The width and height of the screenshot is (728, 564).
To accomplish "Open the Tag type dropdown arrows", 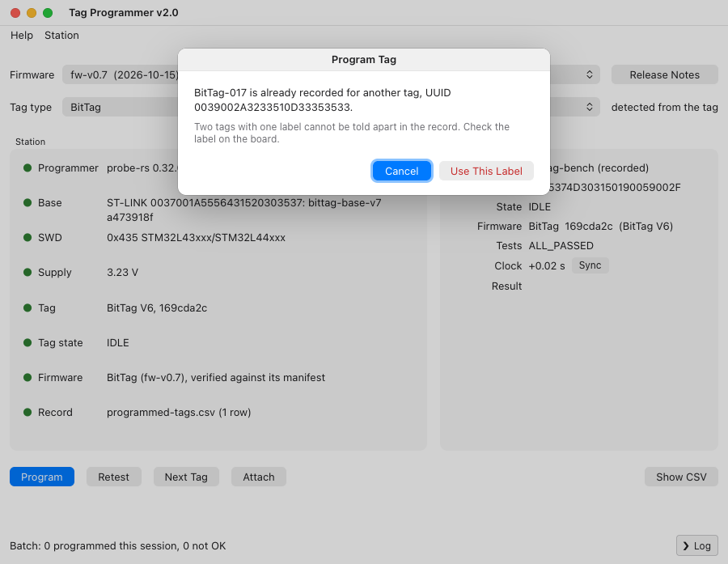I will click(589, 108).
